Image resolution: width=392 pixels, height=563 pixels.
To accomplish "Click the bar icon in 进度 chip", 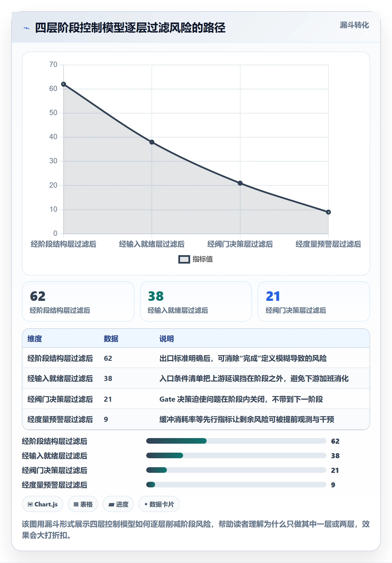I will pyautogui.click(x=111, y=505).
